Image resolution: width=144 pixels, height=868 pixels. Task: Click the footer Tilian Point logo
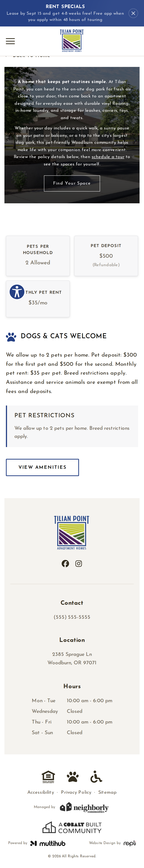click(72, 532)
